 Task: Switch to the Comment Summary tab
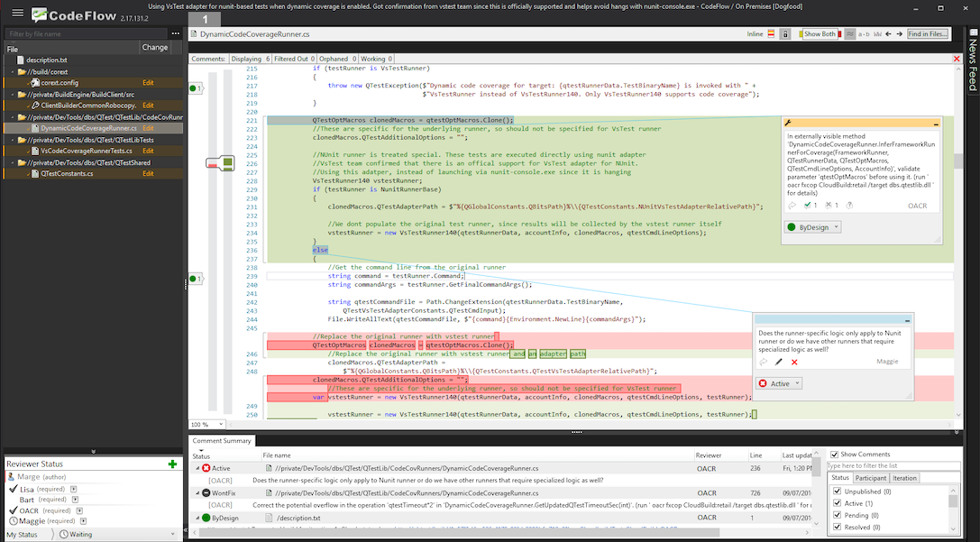pos(221,441)
